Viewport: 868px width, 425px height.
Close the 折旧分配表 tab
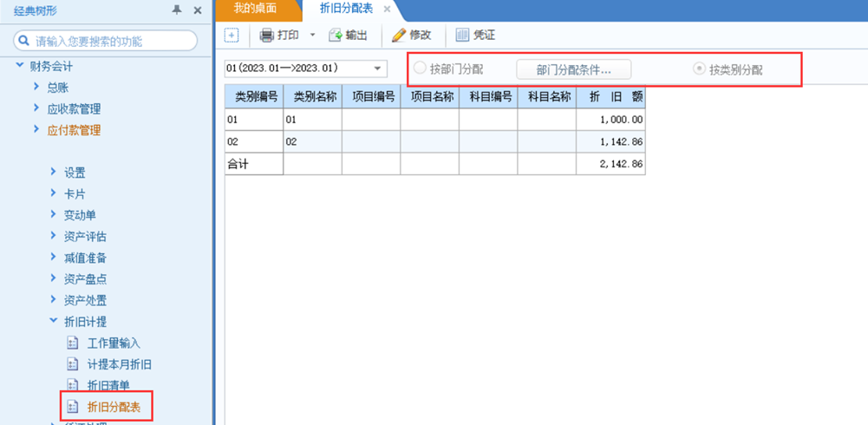point(387,10)
